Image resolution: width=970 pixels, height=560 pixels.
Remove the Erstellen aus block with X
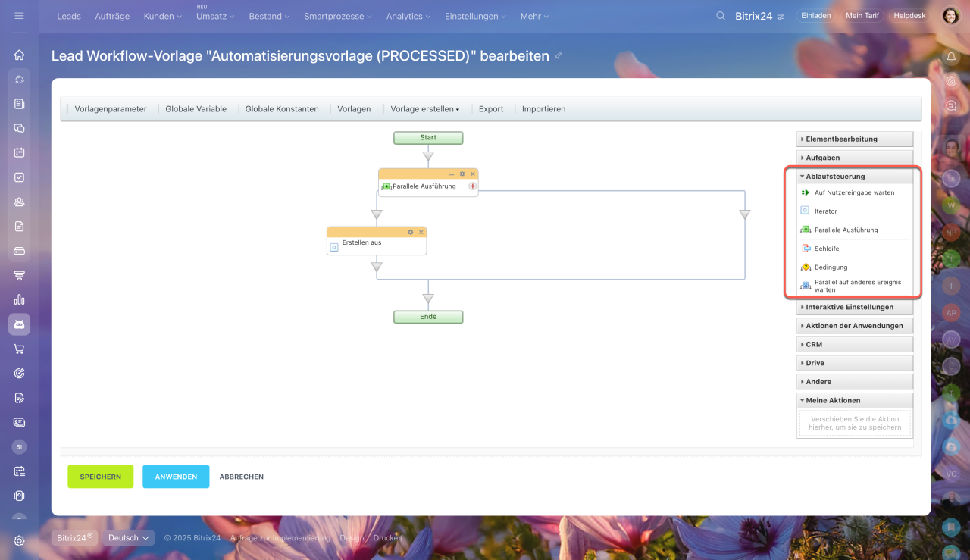[421, 232]
